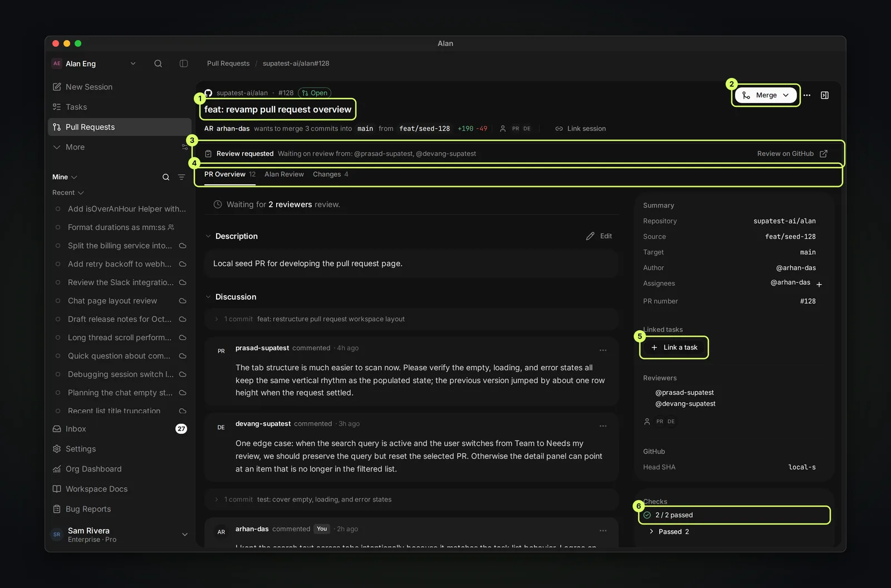Collapse the Description section
The width and height of the screenshot is (891, 588).
(208, 236)
